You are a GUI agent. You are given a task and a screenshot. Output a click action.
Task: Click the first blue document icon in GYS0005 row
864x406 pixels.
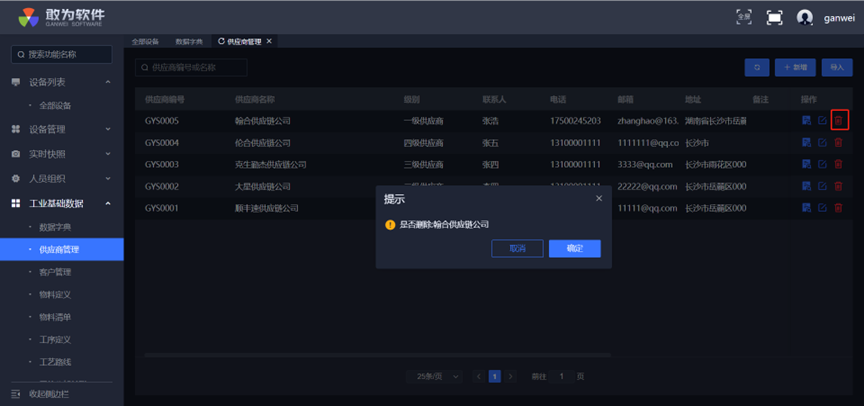(806, 121)
